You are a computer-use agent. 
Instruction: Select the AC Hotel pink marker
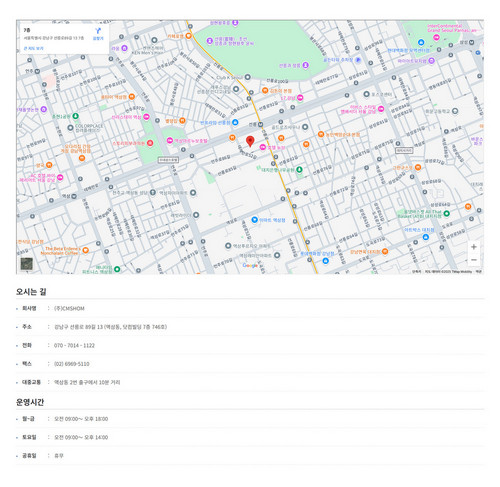click(60, 177)
